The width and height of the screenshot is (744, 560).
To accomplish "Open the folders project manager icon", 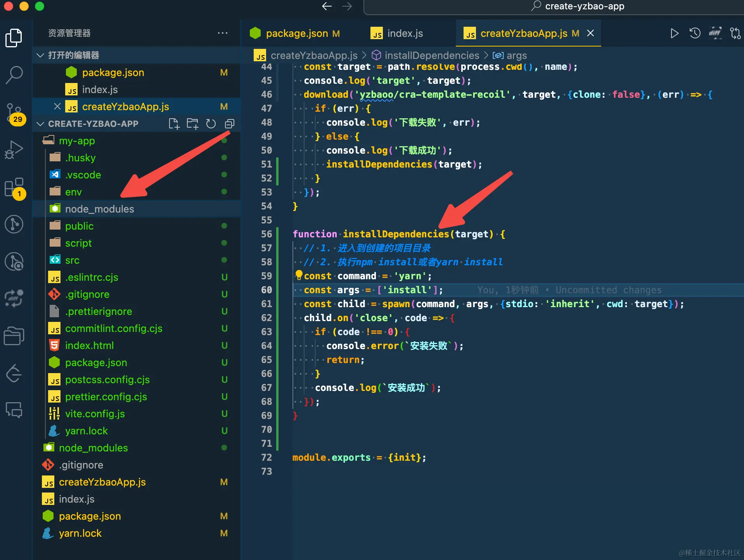I will coord(14,336).
